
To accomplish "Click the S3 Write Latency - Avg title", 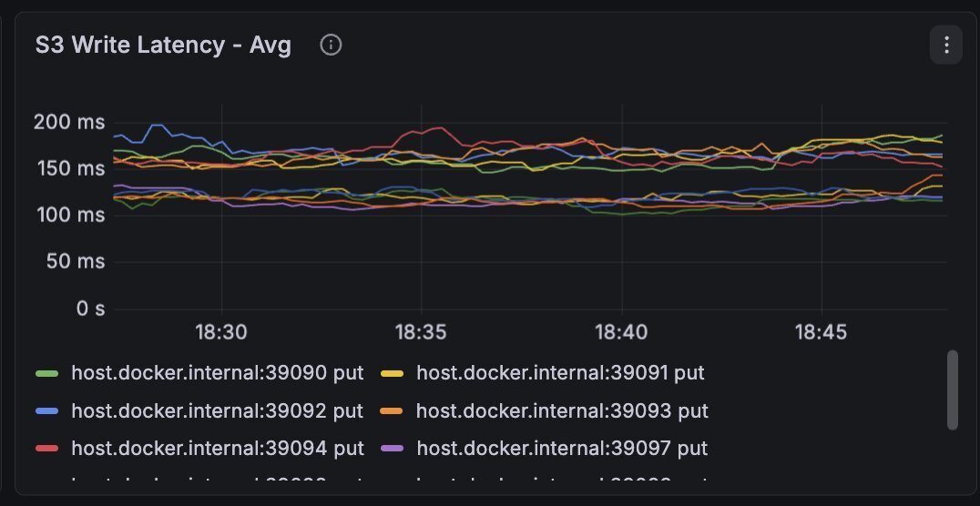I will [x=163, y=45].
